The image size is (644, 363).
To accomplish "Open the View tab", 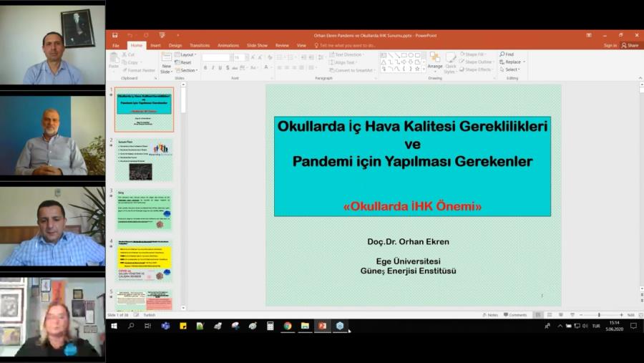I will tap(301, 46).
